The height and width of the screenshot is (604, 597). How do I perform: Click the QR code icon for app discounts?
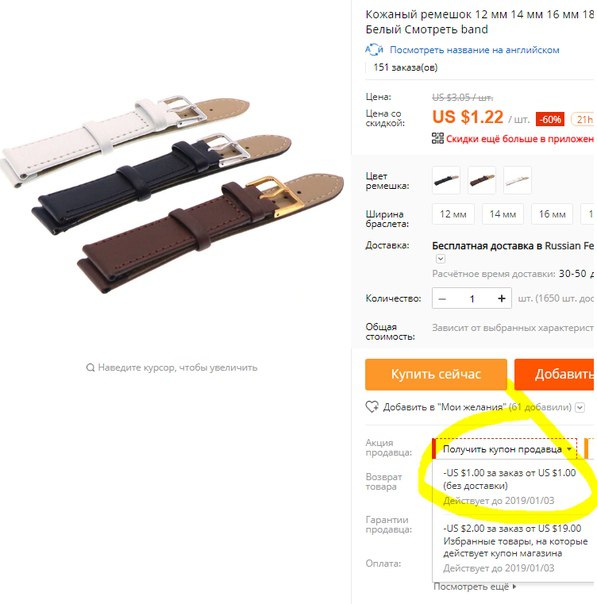point(438,138)
